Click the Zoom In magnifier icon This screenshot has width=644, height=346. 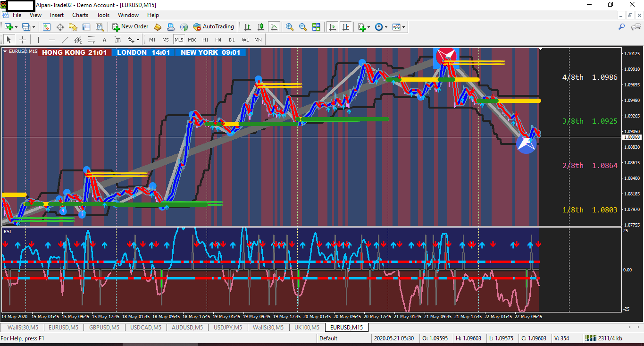click(x=290, y=27)
